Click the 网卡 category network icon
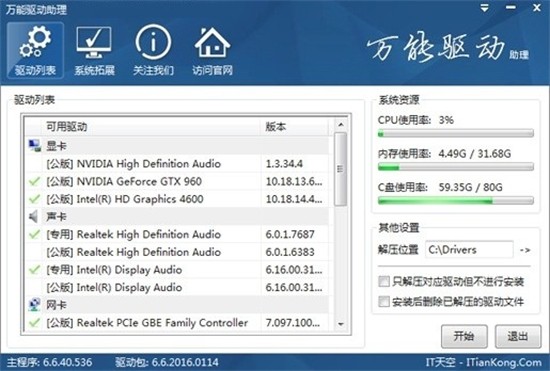 point(34,304)
